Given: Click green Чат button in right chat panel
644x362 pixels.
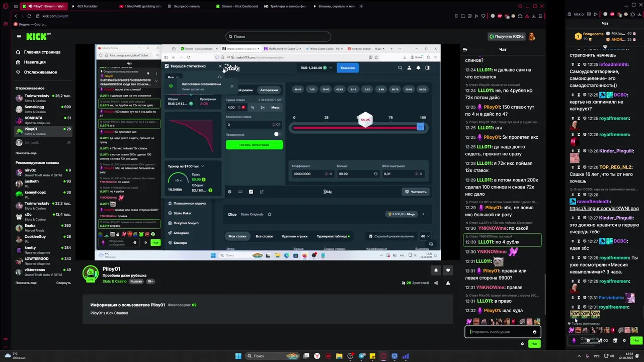Looking at the screenshot, I should pos(636,340).
